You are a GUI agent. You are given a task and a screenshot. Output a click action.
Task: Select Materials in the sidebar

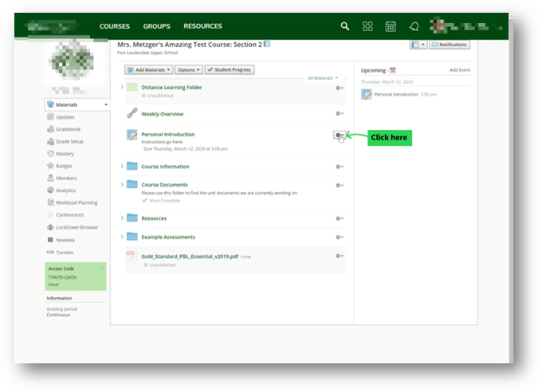click(77, 104)
